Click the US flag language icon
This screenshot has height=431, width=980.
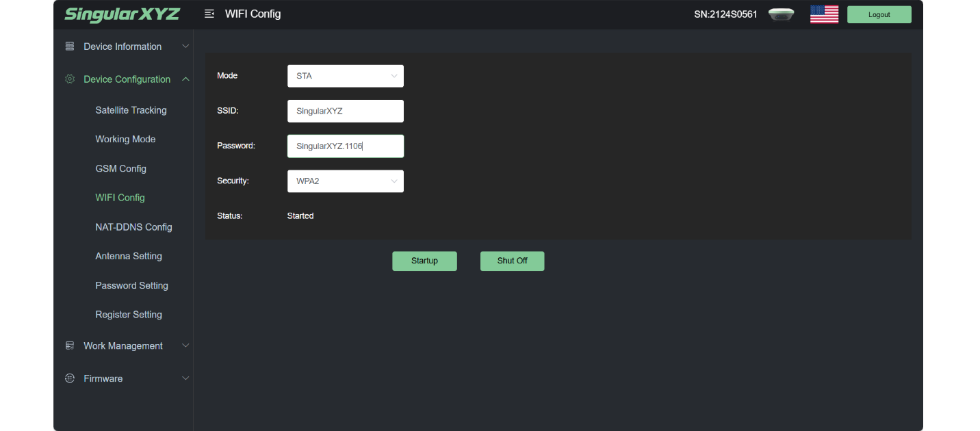[x=824, y=14]
